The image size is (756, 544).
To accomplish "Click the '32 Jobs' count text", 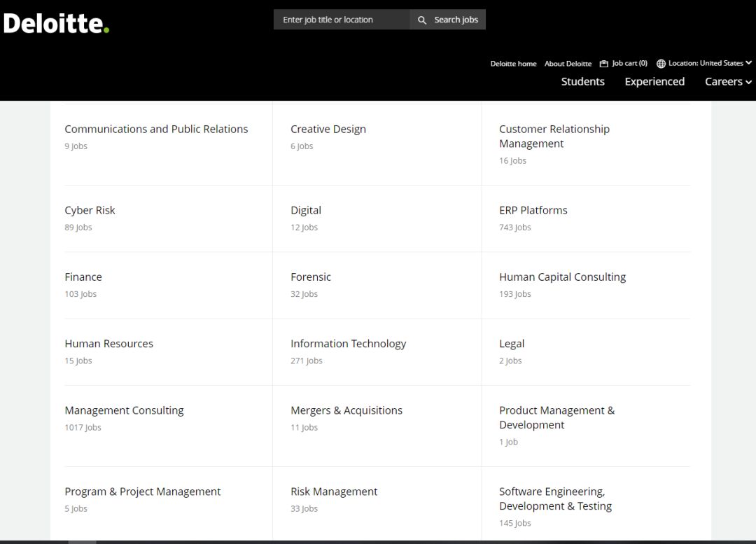I will pos(304,294).
